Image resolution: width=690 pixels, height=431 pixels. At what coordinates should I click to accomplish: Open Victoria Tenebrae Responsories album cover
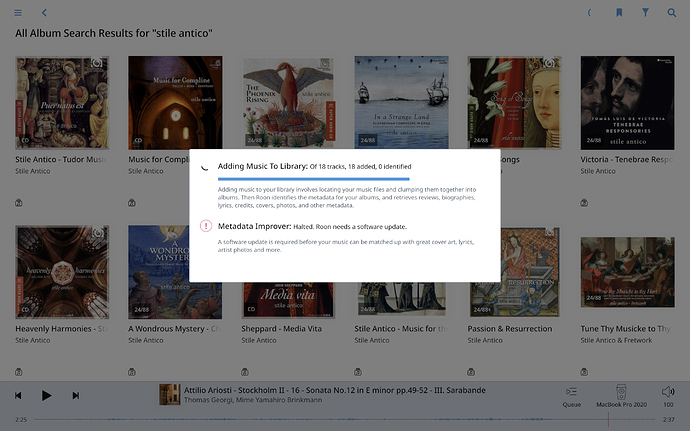(627, 103)
